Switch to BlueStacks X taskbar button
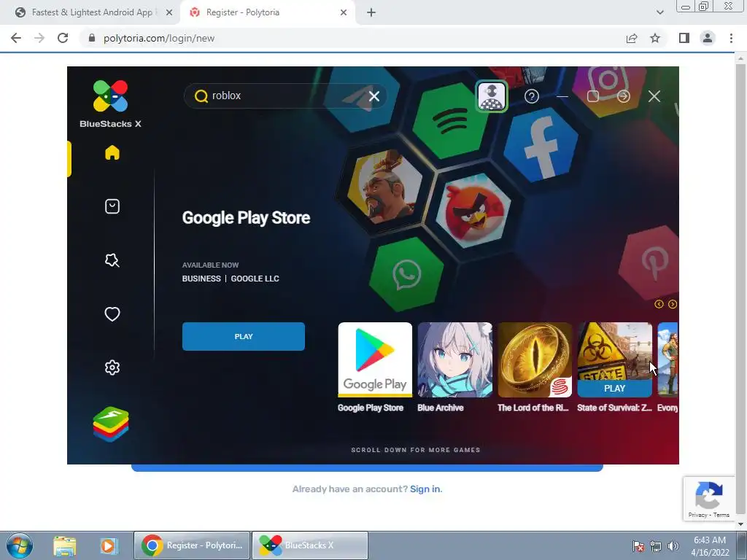The image size is (747, 560). (x=309, y=545)
